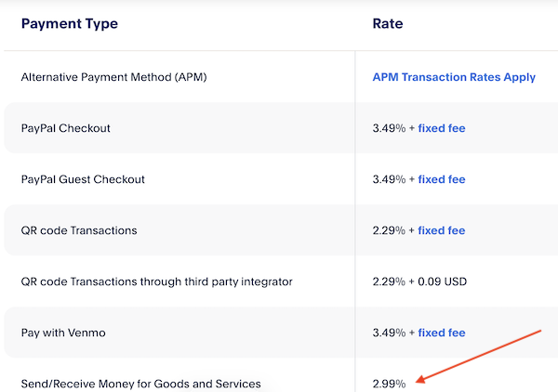Open the APM Transaction Rates Apply link
558x392 pixels.
[454, 77]
